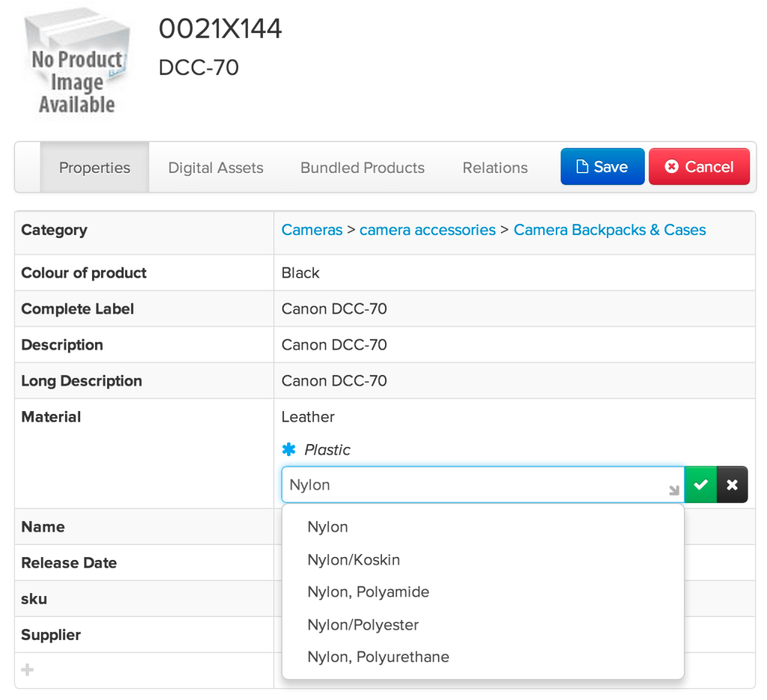Switch to the Digital Assets tab

pyautogui.click(x=216, y=168)
